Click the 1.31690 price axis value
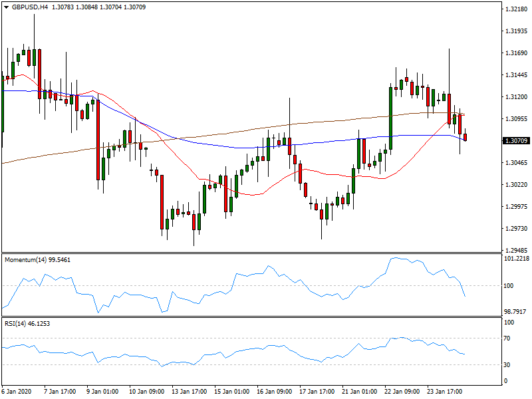 (517, 53)
